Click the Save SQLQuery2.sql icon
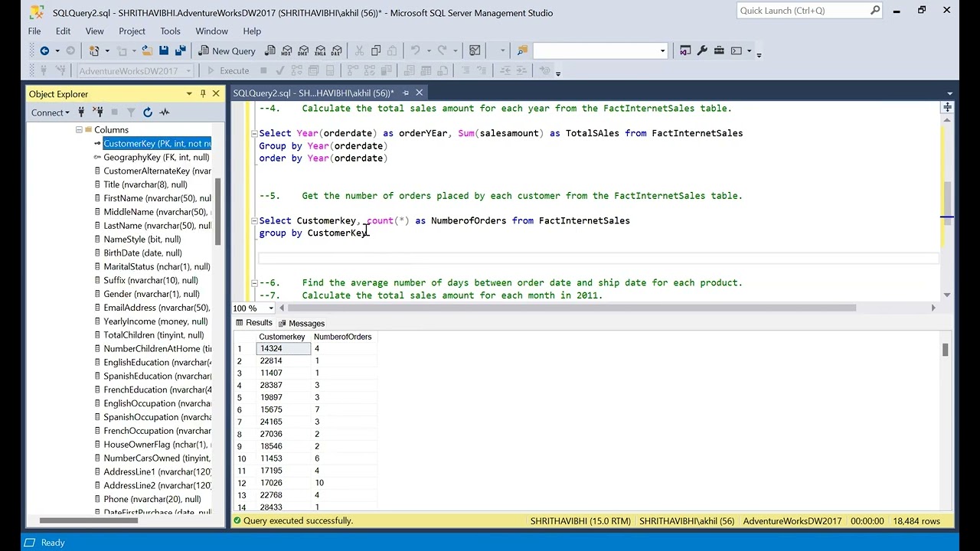 164,51
